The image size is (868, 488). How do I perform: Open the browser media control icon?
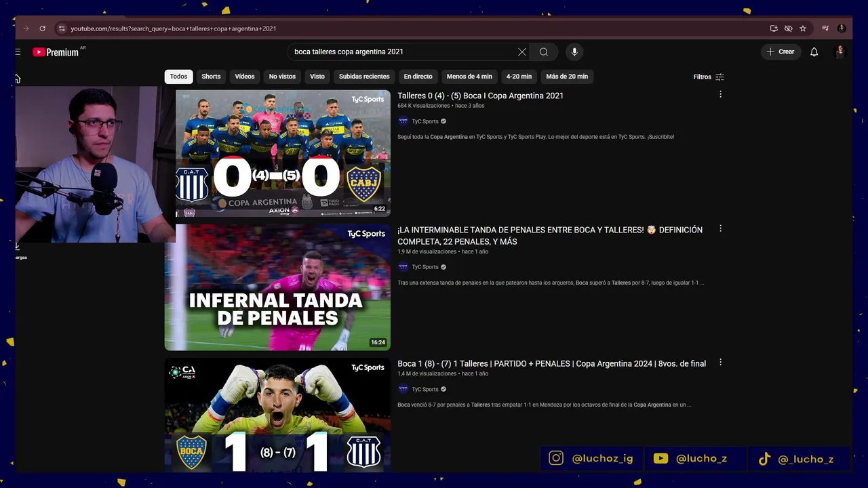(x=825, y=28)
